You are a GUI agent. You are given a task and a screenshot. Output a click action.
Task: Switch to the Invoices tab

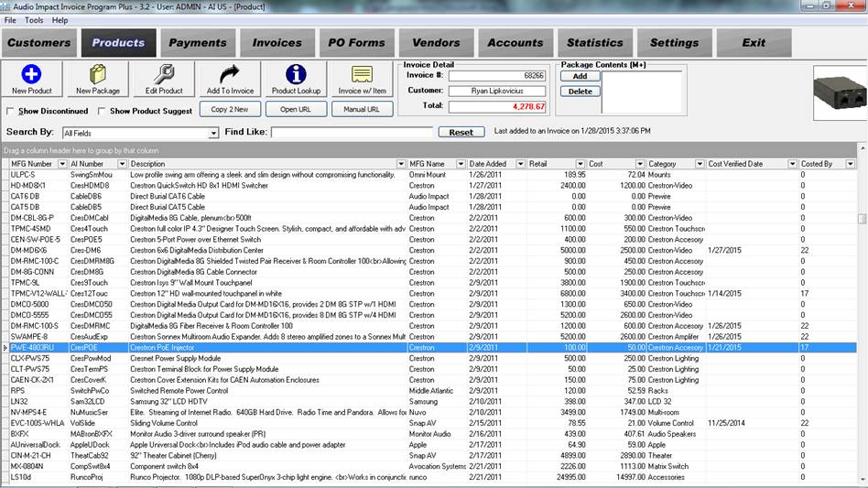pos(277,42)
